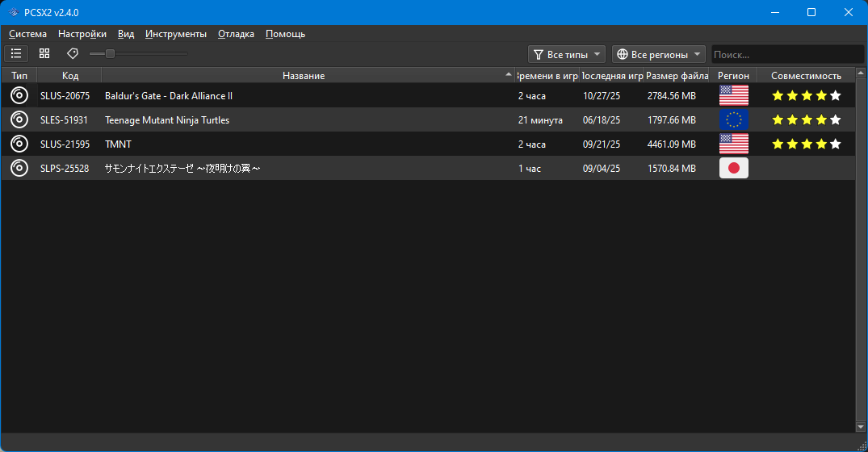The width and height of the screenshot is (868, 452).
Task: Sort by time played column header
Action: tap(547, 75)
